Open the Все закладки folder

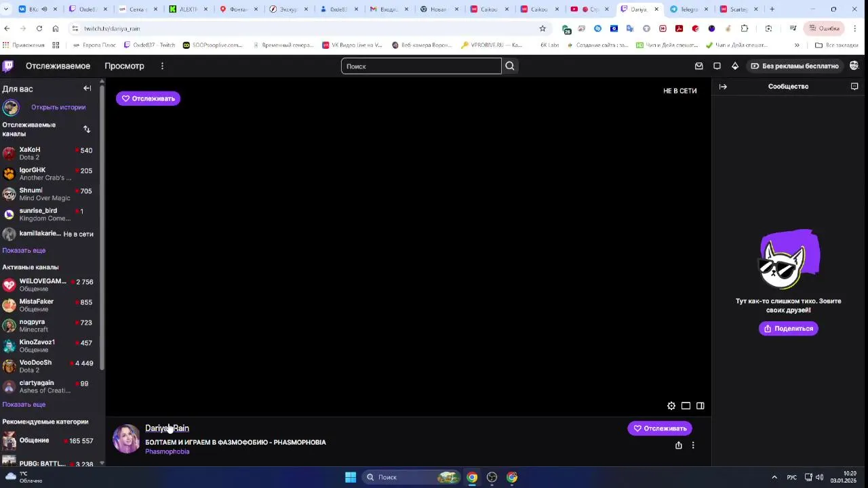click(x=836, y=45)
